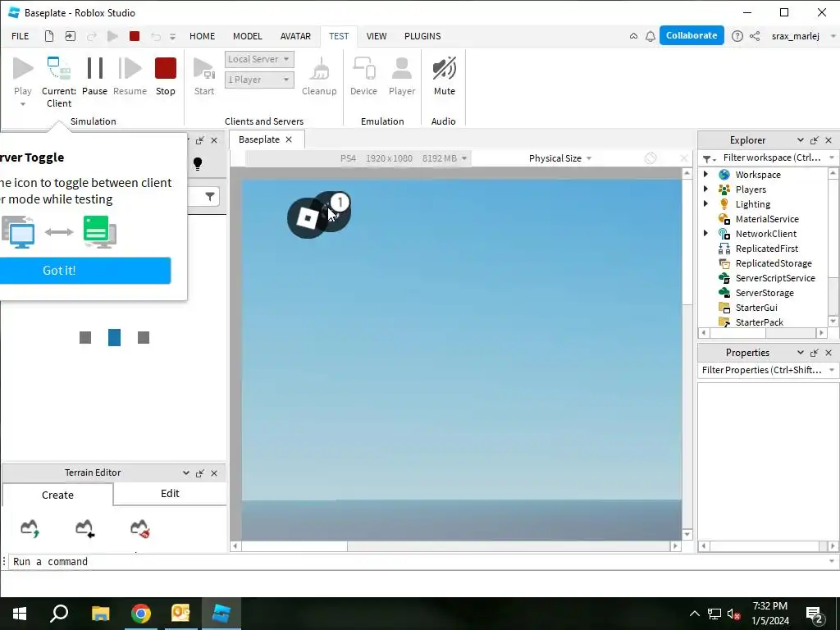Close the Baseplate document tab
840x630 pixels.
click(x=289, y=139)
